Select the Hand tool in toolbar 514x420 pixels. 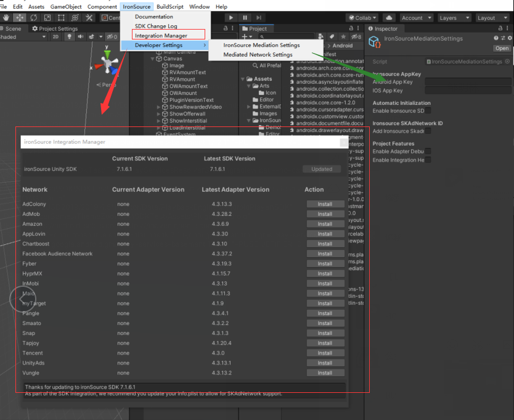pyautogui.click(x=6, y=18)
